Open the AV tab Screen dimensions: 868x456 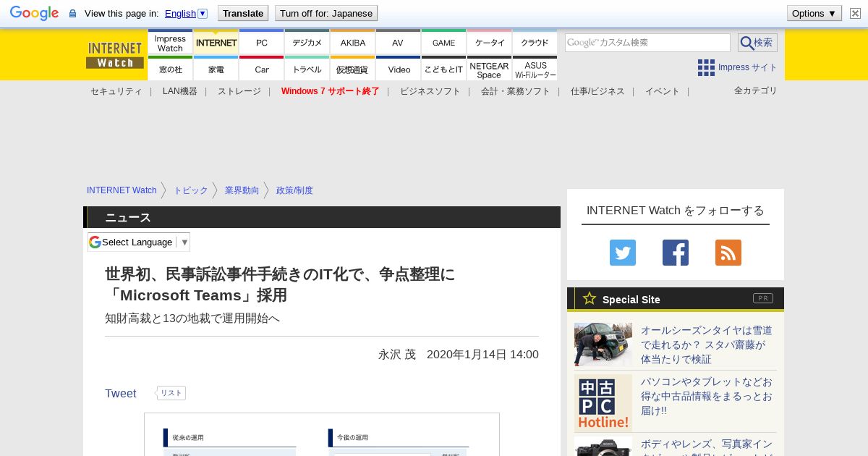coord(398,42)
